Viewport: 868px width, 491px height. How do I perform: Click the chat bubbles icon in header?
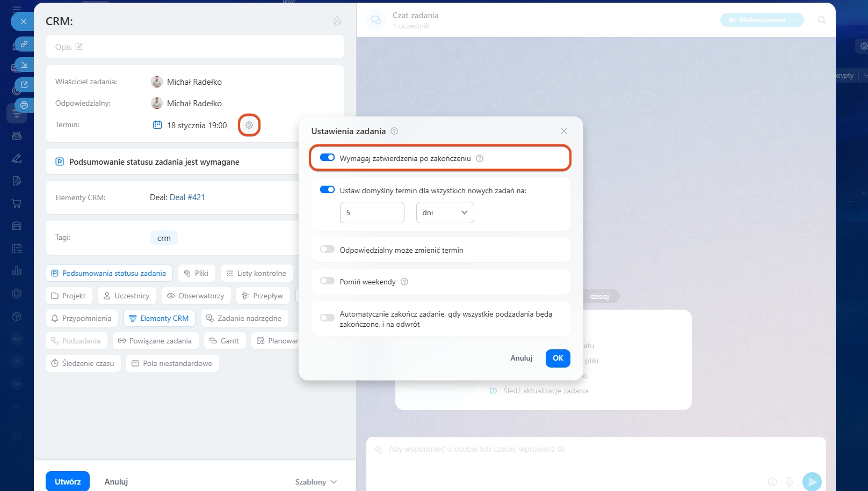click(376, 20)
